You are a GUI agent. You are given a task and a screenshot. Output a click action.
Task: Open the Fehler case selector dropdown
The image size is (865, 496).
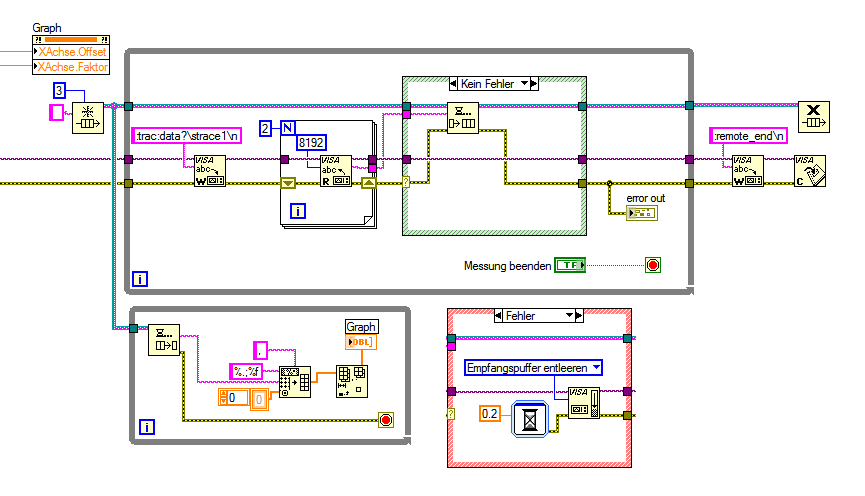click(569, 316)
